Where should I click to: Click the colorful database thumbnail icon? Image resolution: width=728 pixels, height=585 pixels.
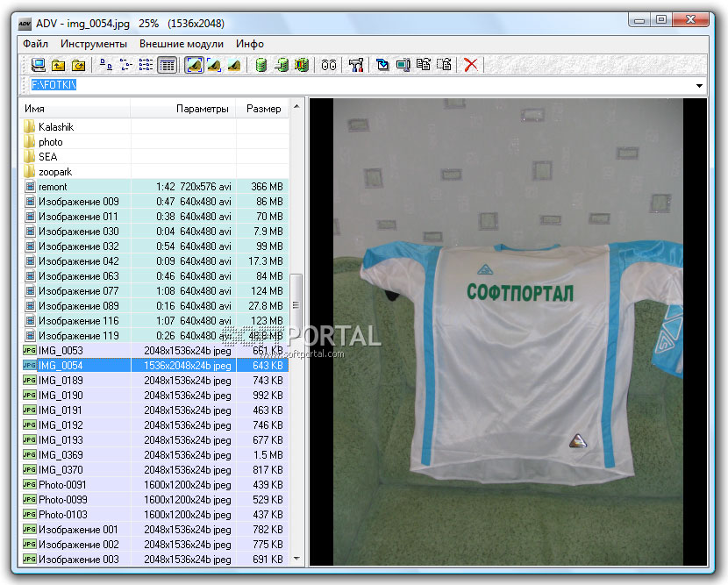click(x=302, y=65)
